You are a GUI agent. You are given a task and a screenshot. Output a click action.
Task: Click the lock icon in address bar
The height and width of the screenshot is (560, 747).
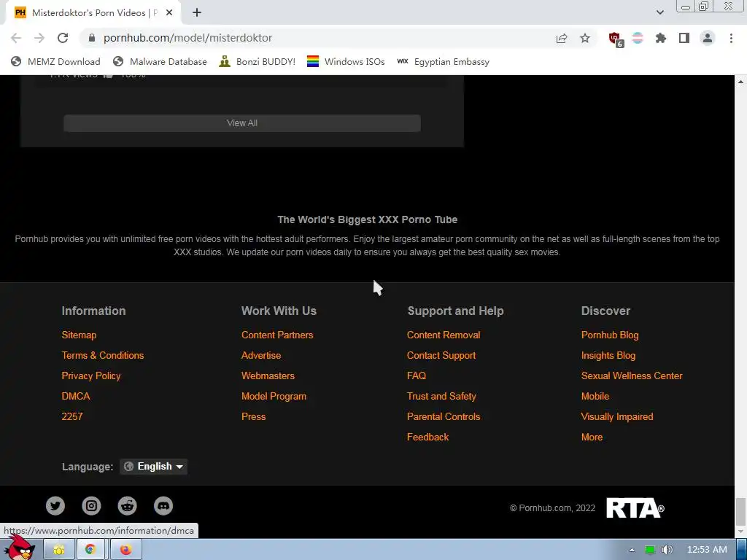pos(92,38)
